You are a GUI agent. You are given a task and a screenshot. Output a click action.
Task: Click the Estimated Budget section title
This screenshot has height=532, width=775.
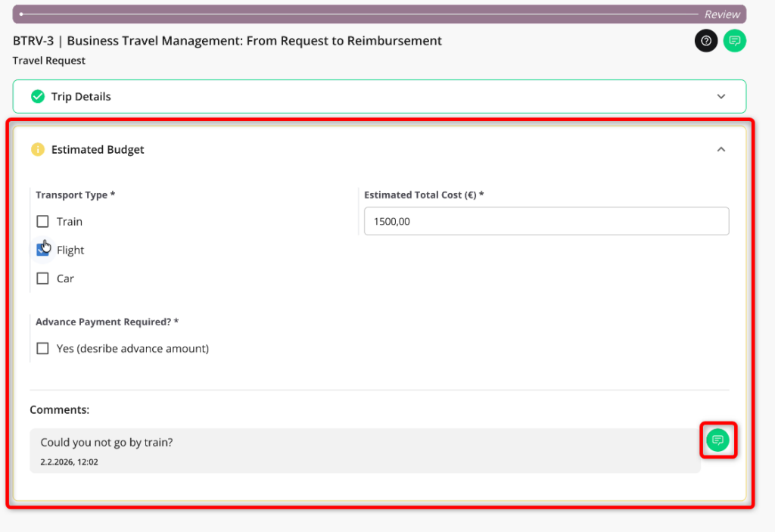pos(98,150)
